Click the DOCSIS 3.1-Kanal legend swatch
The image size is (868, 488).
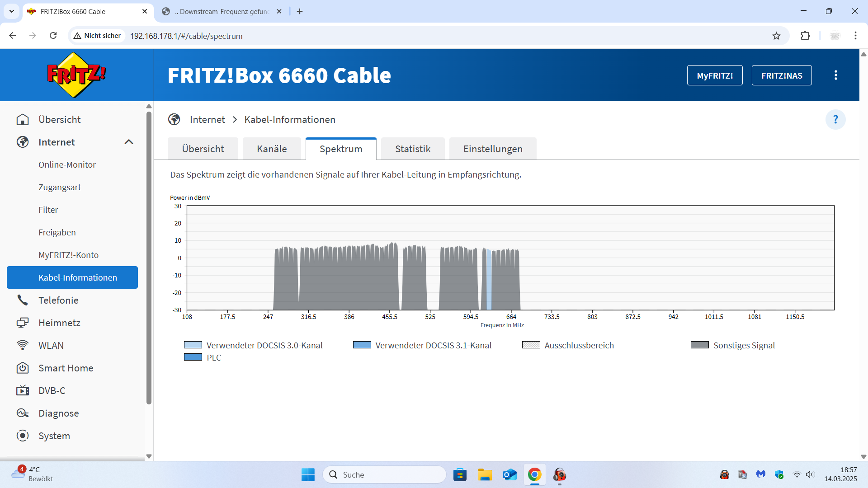362,345
